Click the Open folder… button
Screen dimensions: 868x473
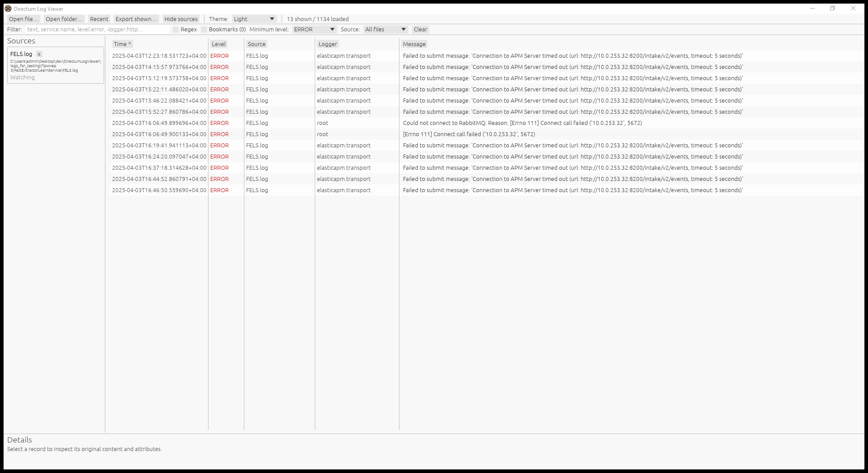(x=64, y=19)
